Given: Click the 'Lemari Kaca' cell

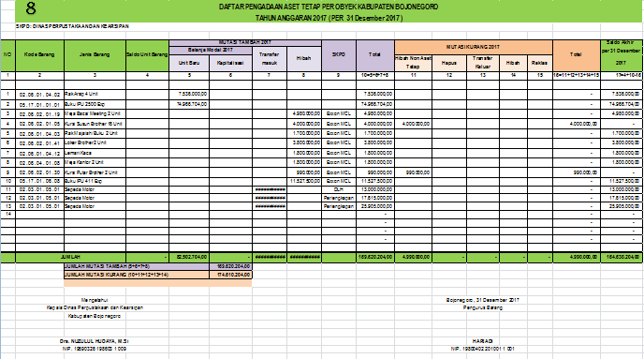Looking at the screenshot, I should tap(95, 153).
